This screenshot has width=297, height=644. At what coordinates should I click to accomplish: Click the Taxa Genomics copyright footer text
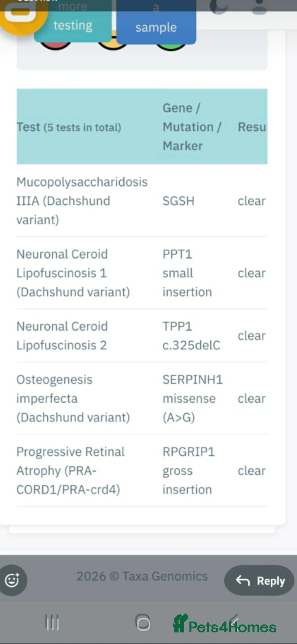pos(142,576)
